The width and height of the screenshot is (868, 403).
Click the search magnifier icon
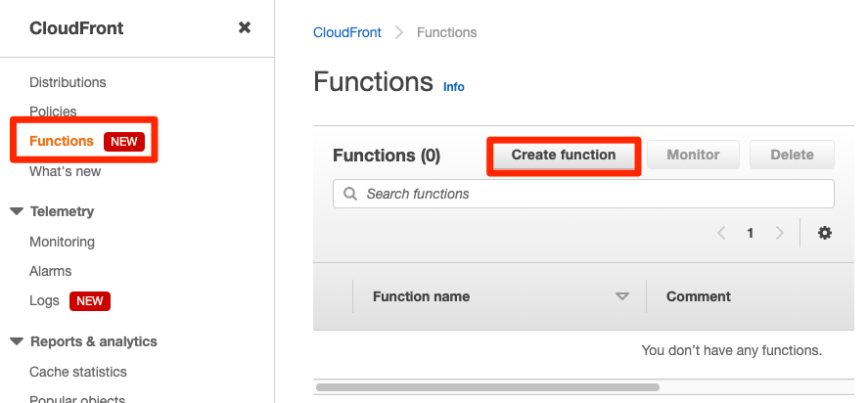350,194
